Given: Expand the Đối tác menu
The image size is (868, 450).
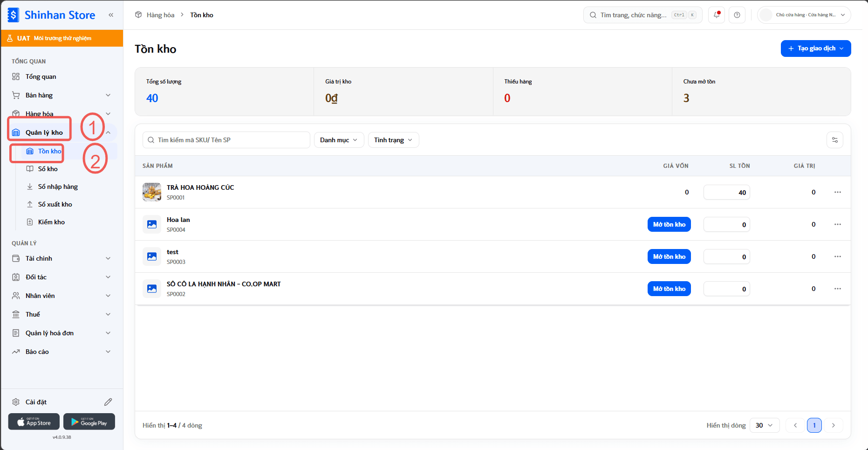Looking at the screenshot, I should tap(62, 277).
